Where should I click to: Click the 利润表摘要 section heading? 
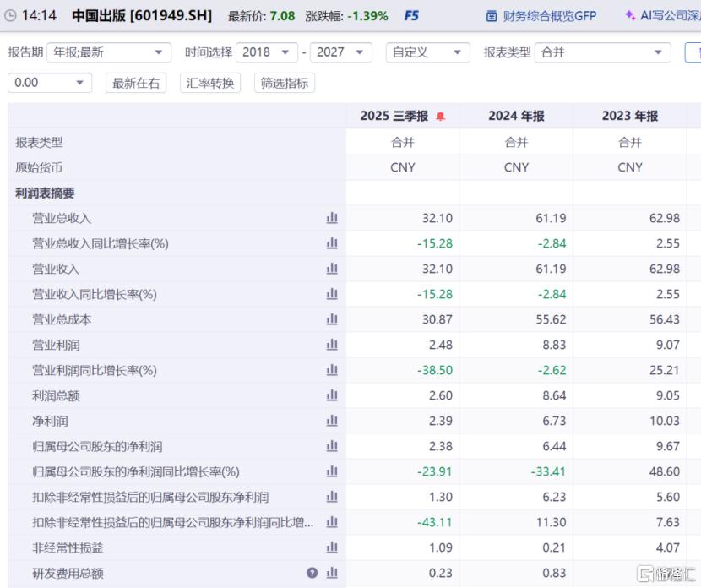point(45,193)
